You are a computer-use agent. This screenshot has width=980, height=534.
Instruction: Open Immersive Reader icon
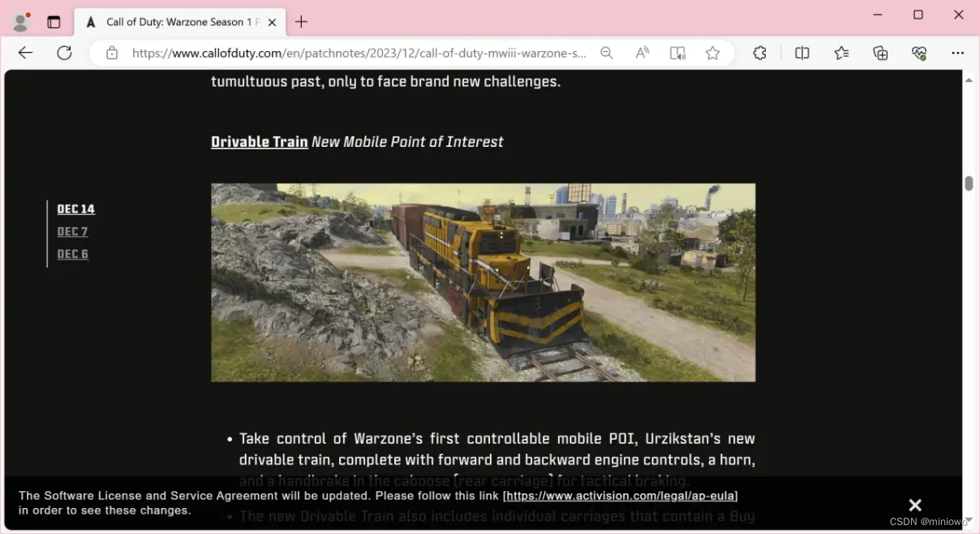677,53
